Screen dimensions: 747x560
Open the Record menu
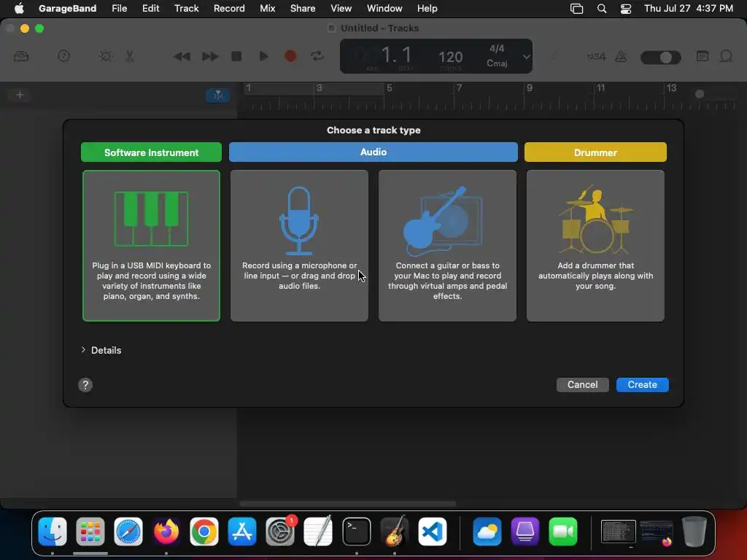tap(229, 8)
